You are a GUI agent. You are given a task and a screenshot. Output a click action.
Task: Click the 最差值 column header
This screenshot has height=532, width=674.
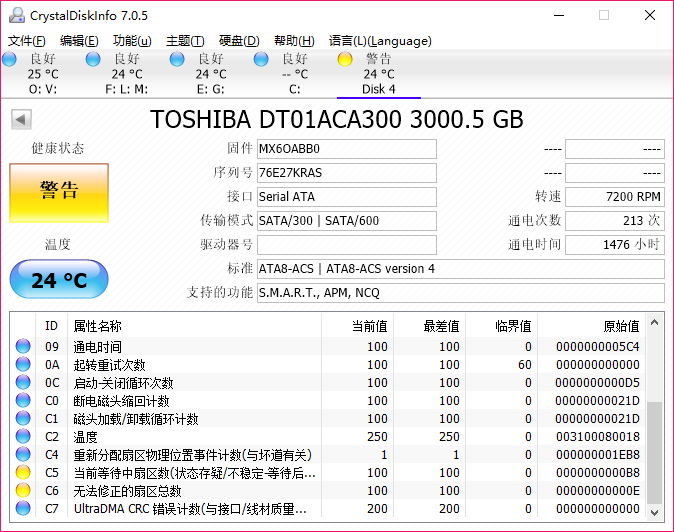tap(429, 326)
